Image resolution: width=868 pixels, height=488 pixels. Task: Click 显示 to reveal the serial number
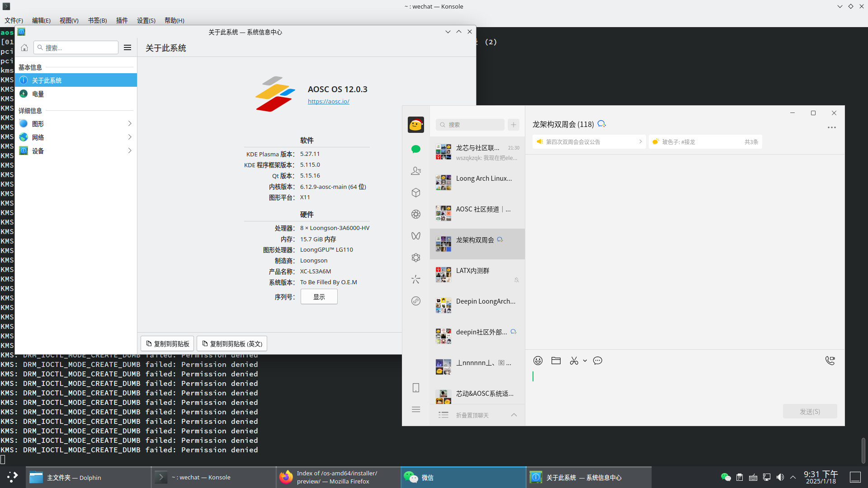point(319,296)
